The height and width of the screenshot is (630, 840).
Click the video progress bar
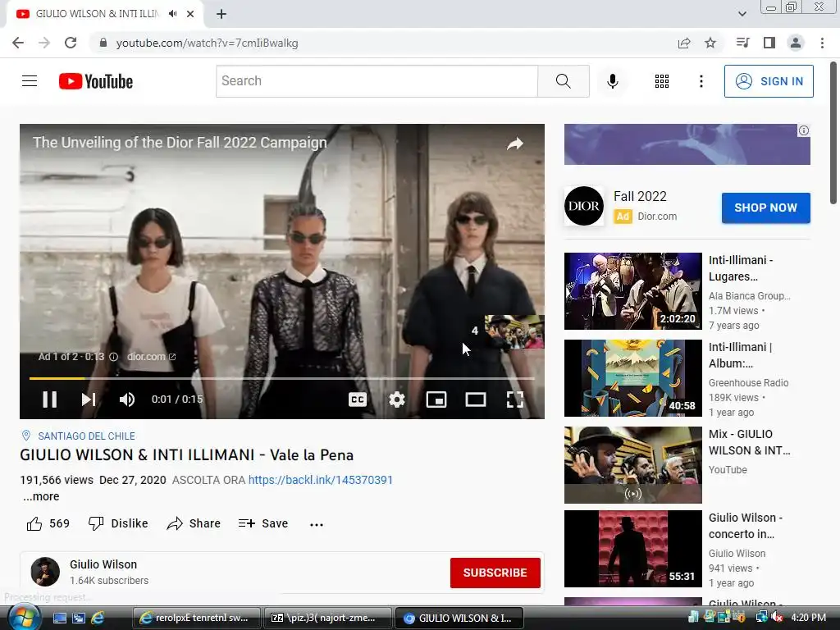coord(282,378)
